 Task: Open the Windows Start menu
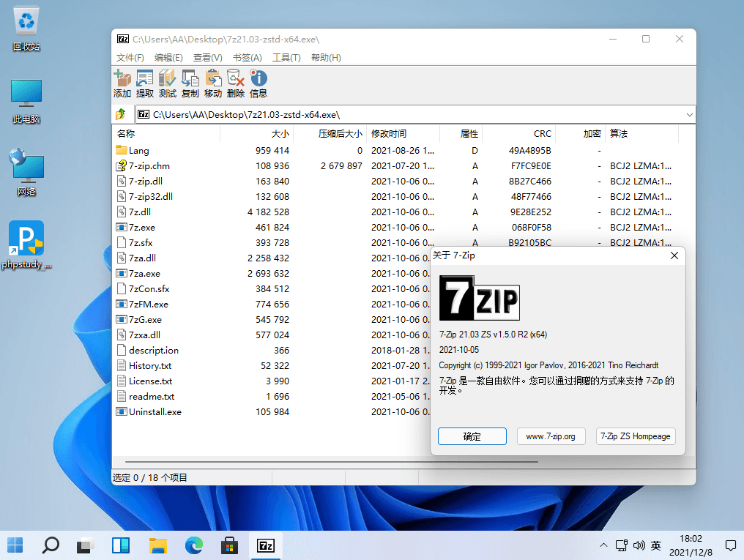point(15,545)
